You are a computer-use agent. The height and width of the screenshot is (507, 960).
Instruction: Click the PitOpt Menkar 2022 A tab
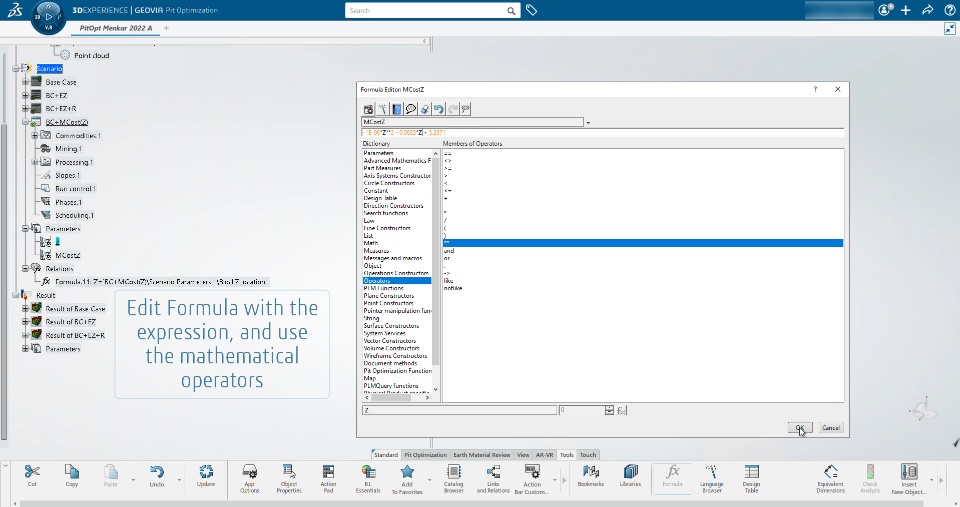coord(116,28)
